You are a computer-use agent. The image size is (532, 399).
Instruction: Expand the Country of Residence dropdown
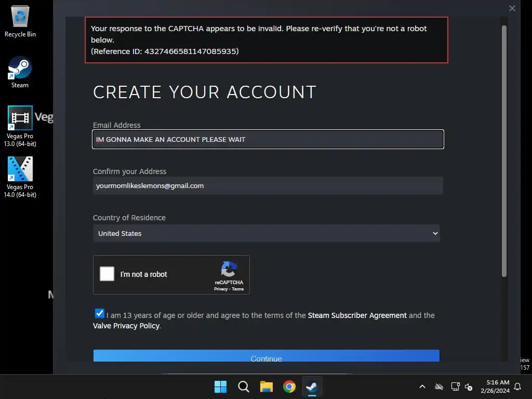(x=267, y=233)
